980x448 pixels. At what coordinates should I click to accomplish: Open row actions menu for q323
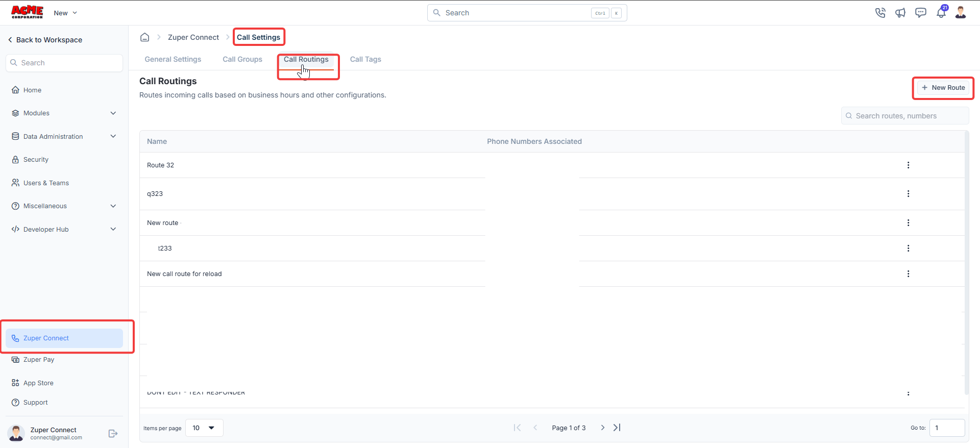[x=908, y=194]
